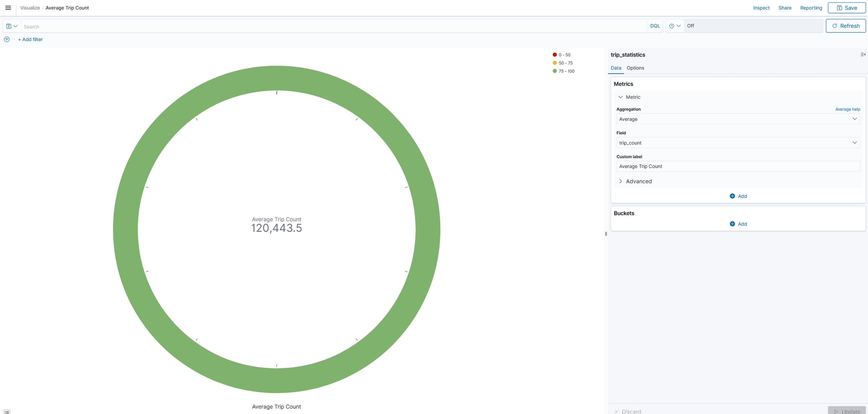Collapse the editor sidebar panel icon
Screen dimensions: 868x414
click(x=863, y=55)
